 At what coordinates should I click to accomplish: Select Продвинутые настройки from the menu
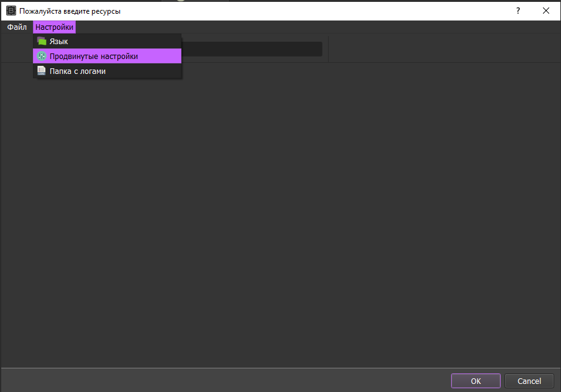point(94,56)
